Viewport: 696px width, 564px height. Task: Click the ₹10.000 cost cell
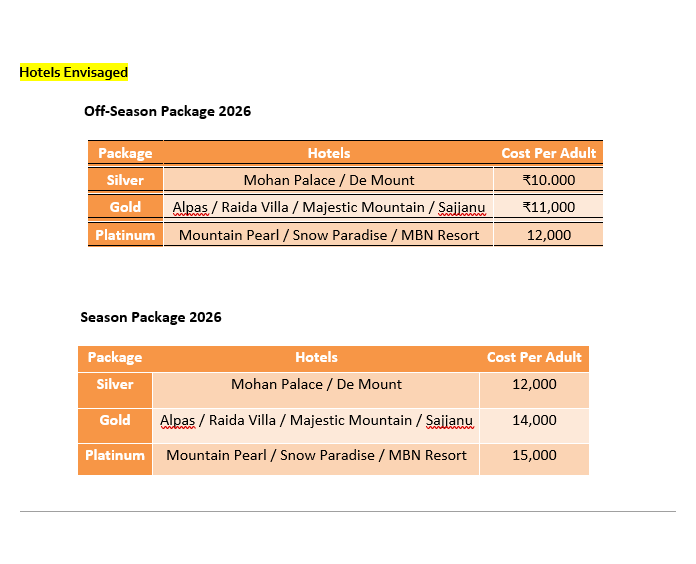548,180
